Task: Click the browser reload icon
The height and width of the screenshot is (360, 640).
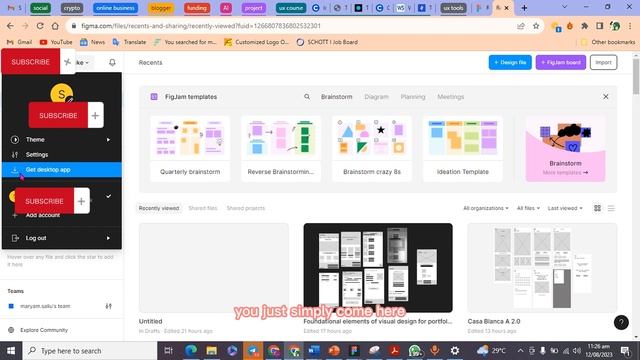Action: (40, 26)
